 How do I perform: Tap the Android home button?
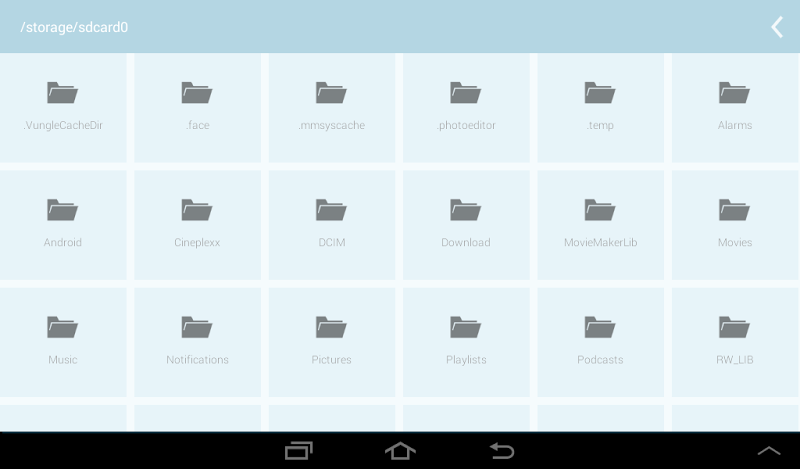point(400,451)
